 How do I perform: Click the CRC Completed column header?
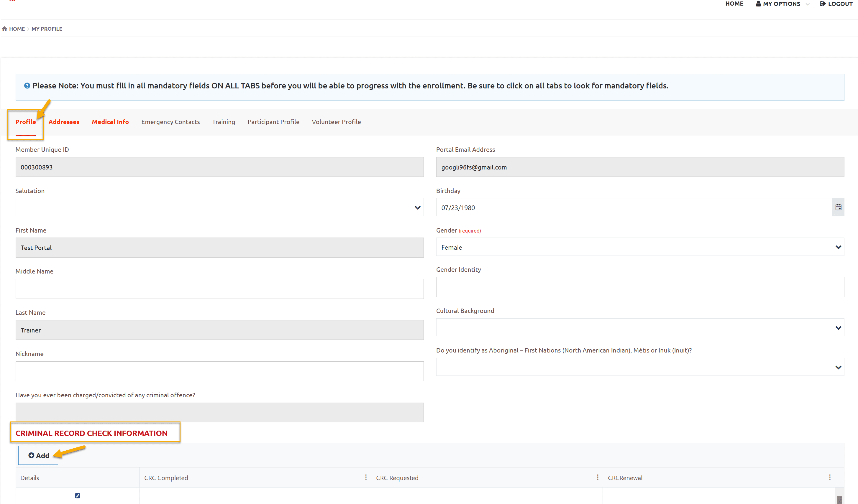tap(166, 478)
